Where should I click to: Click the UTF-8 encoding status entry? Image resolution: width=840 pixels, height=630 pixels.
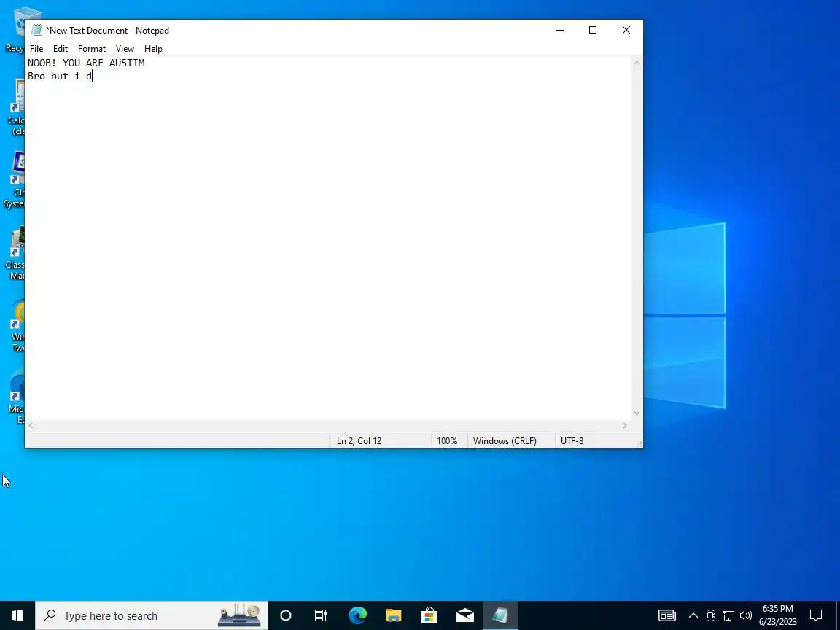tap(572, 441)
